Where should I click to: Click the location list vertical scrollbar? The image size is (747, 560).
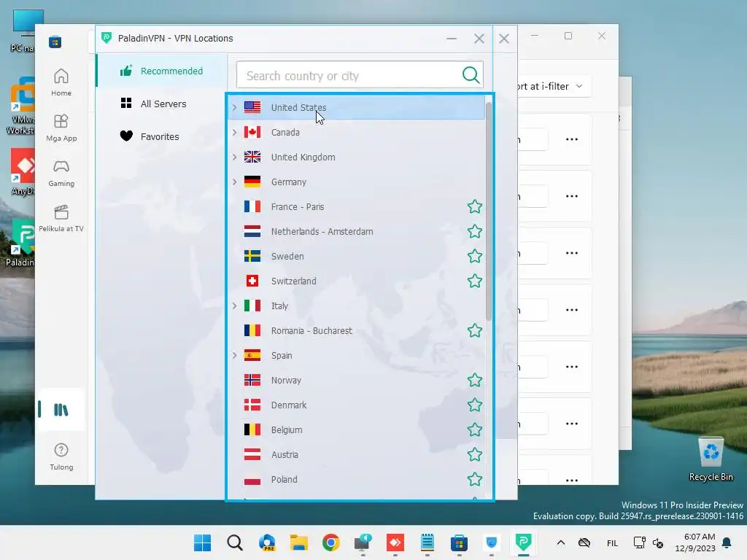pyautogui.click(x=488, y=211)
